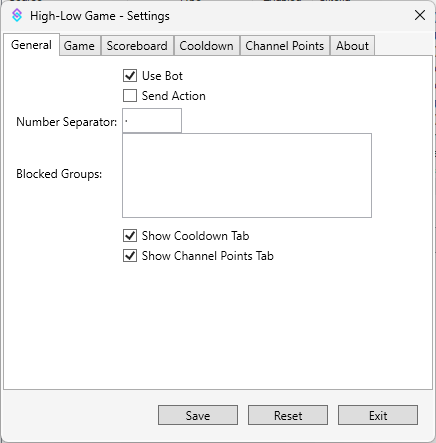The image size is (436, 443).
Task: Enable the Send Action checkbox
Action: pyautogui.click(x=130, y=96)
